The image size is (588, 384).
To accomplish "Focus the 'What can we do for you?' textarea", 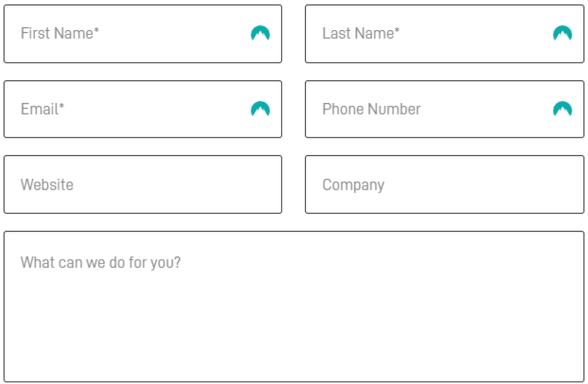I will point(294,307).
